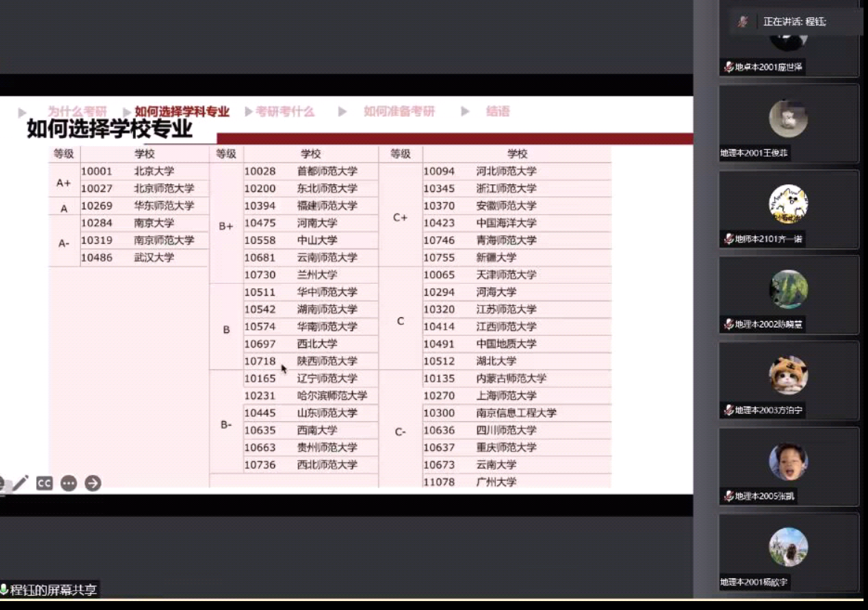Click the 陕西师范大学 cell
Screen dimensions: 868x610
pyautogui.click(x=327, y=360)
